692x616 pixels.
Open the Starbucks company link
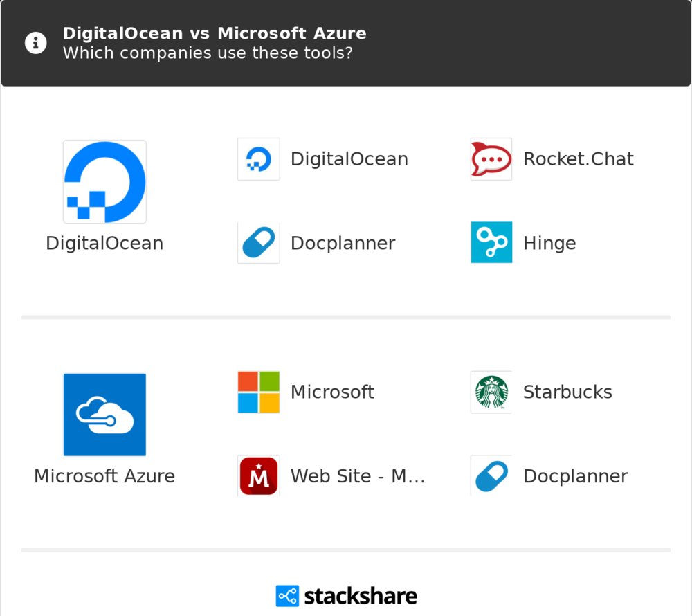[x=567, y=392]
